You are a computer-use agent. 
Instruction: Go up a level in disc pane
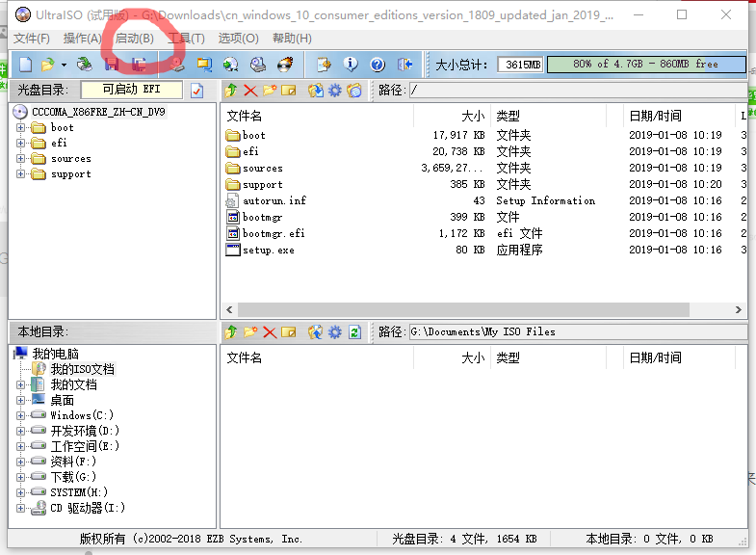tap(231, 91)
